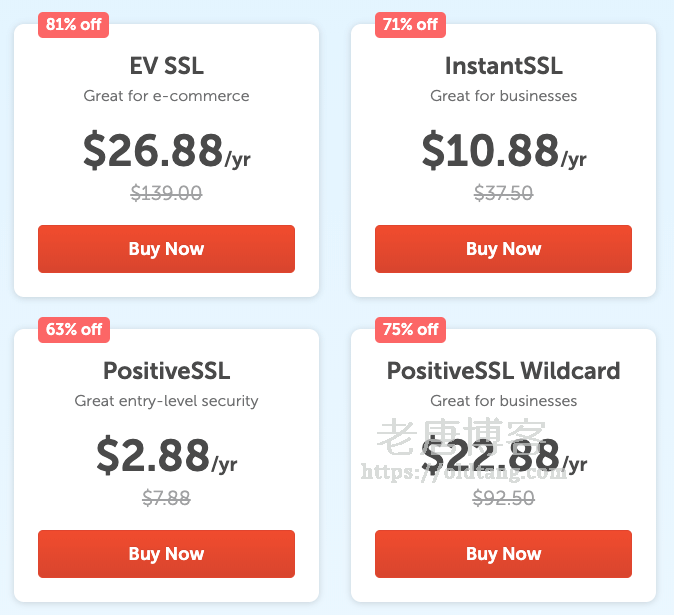Image resolution: width=674 pixels, height=615 pixels.
Task: Select the 75% off discount tag
Action: tap(411, 329)
